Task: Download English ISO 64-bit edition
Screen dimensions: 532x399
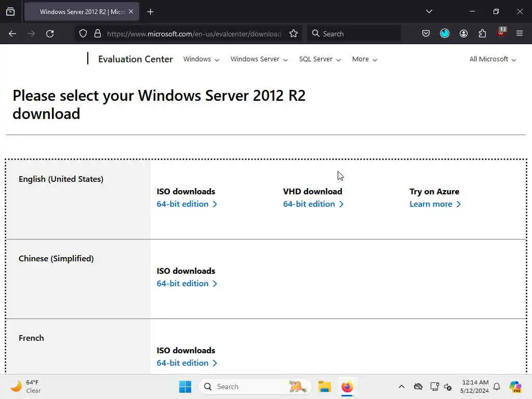Action: (187, 204)
